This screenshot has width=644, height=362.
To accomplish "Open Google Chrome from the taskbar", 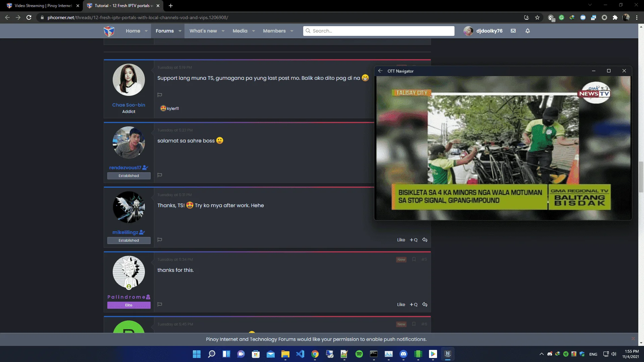I will tap(315, 354).
